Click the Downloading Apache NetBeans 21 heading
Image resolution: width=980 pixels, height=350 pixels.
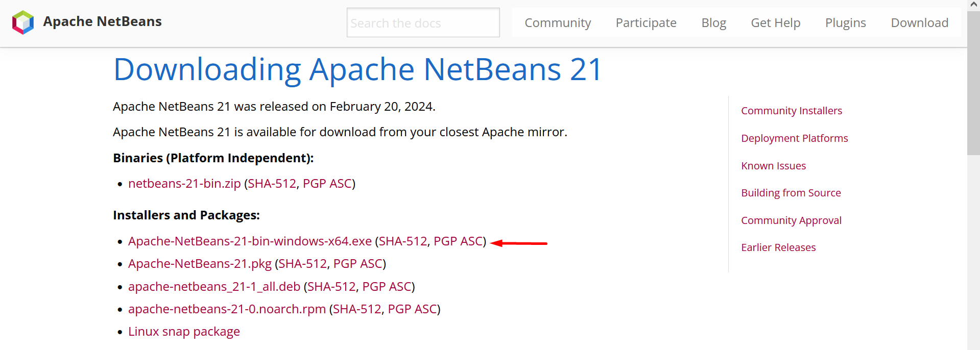[x=358, y=69]
